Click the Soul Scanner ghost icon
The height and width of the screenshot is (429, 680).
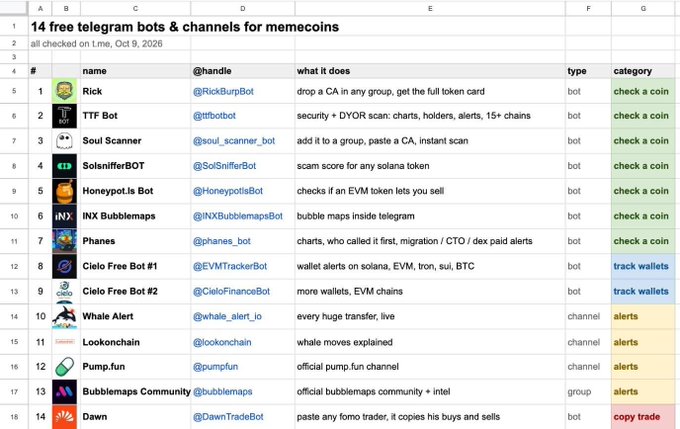[x=64, y=141]
